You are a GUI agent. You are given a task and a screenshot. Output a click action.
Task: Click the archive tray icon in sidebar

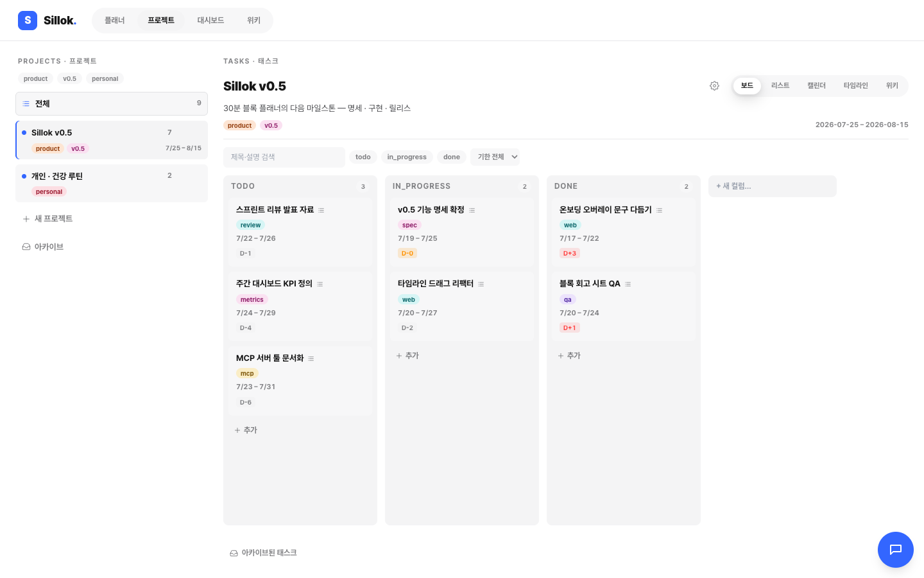pos(26,247)
